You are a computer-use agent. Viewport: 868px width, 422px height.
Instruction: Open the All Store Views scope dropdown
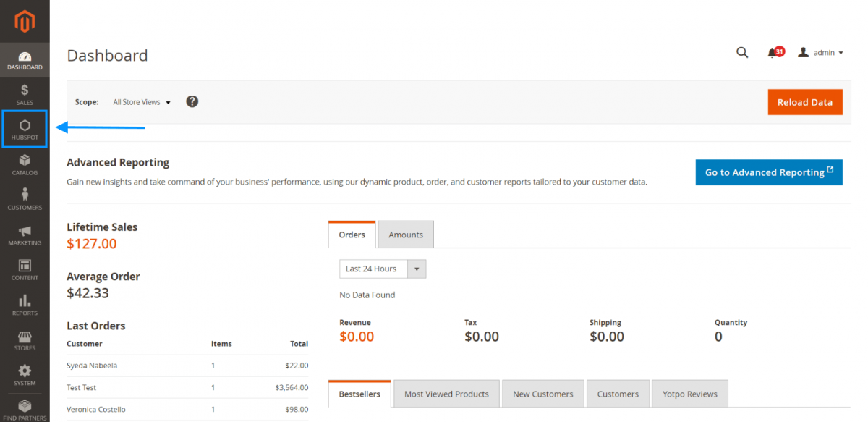click(x=141, y=101)
